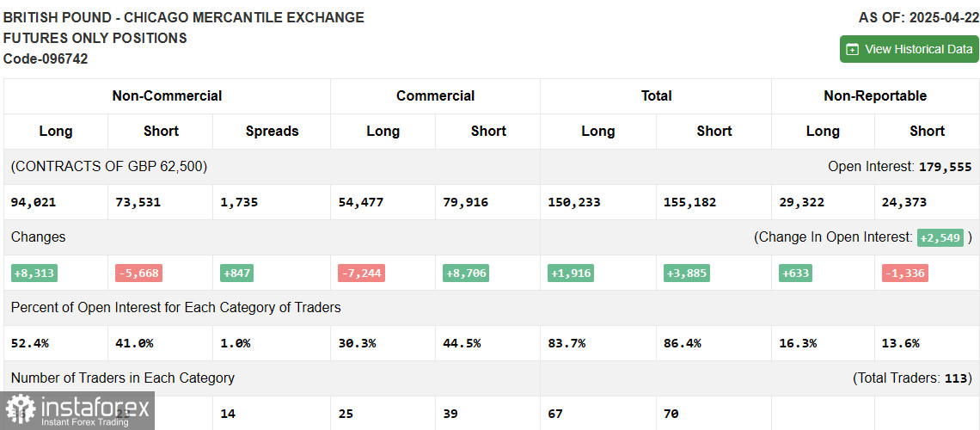The width and height of the screenshot is (980, 430).
Task: Click the calendar icon in the historical data button
Action: point(853,49)
